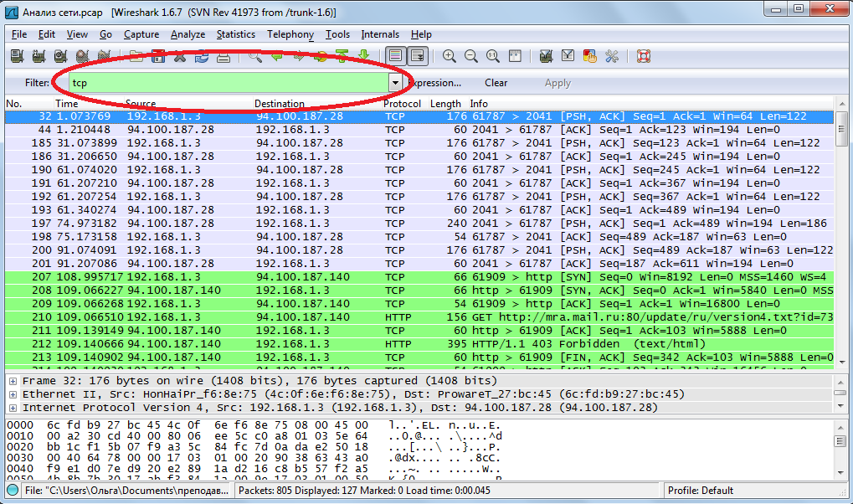Click Profile: Default in status bar
The image size is (853, 504).
pyautogui.click(x=700, y=491)
